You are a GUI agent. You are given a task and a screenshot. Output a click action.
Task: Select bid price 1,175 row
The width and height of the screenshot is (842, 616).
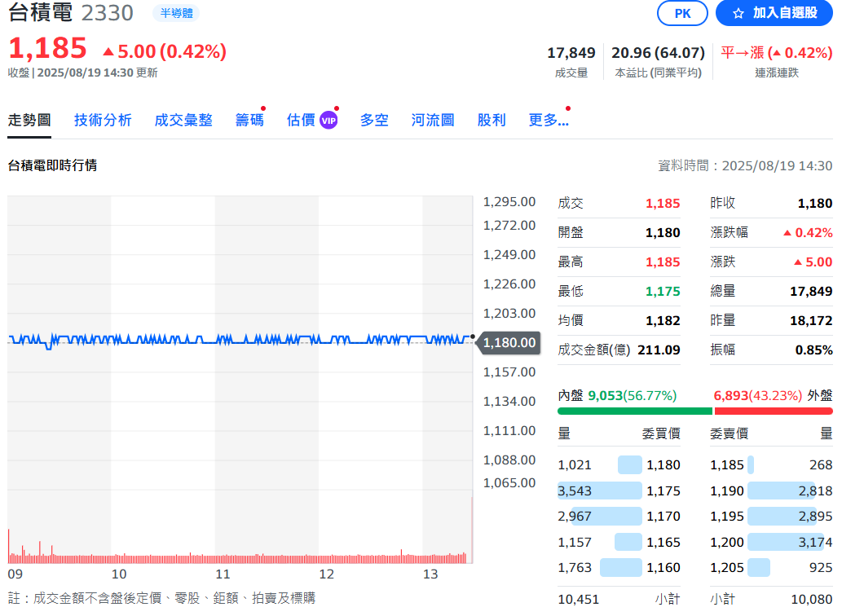coord(619,491)
